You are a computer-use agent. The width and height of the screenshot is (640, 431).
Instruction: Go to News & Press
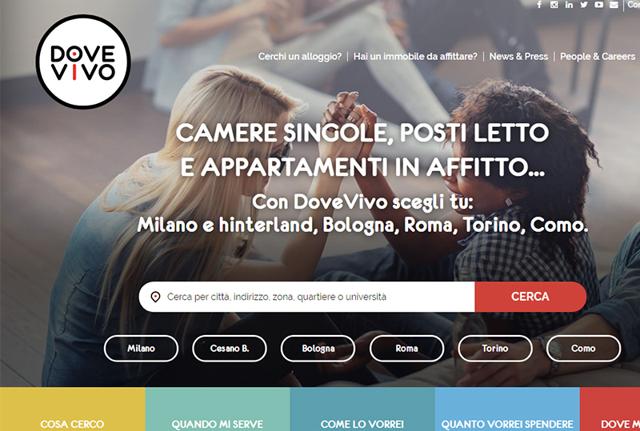point(518,57)
